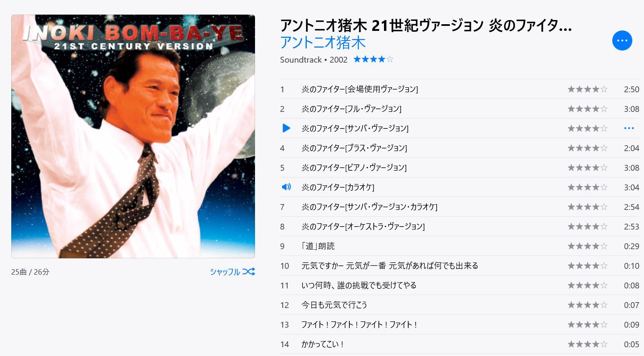Select track 炎のファイター[ブラス・ヴァージョン]

tap(460, 148)
